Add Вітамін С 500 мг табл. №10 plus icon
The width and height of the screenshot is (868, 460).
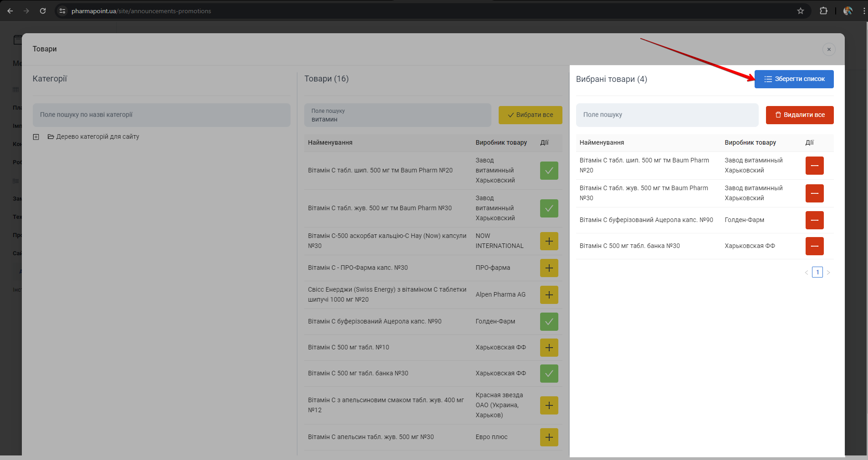[x=549, y=348]
